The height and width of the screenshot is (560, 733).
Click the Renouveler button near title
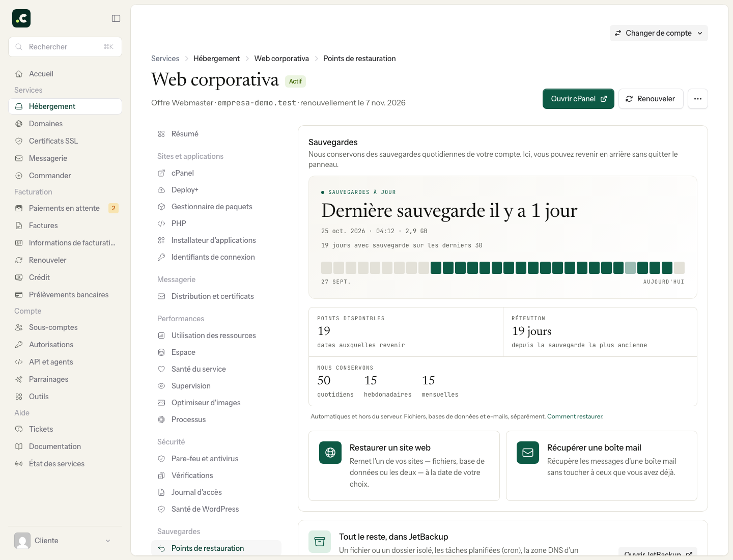click(651, 99)
